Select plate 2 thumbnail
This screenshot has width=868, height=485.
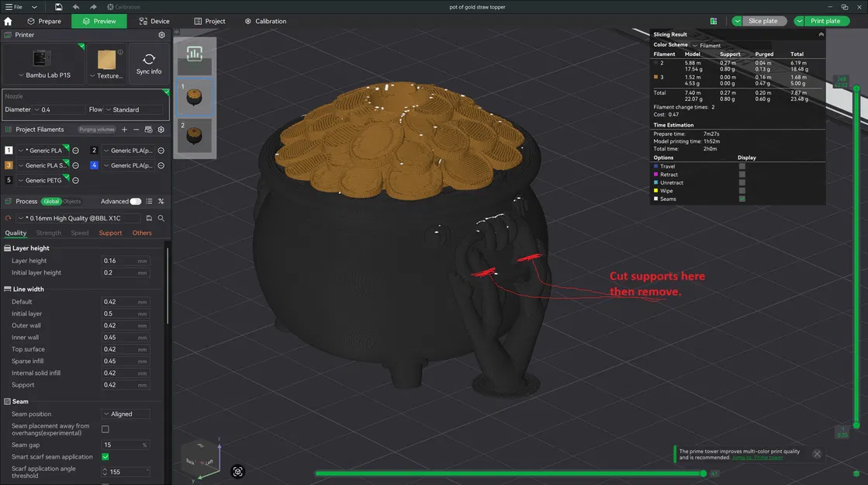(x=194, y=136)
